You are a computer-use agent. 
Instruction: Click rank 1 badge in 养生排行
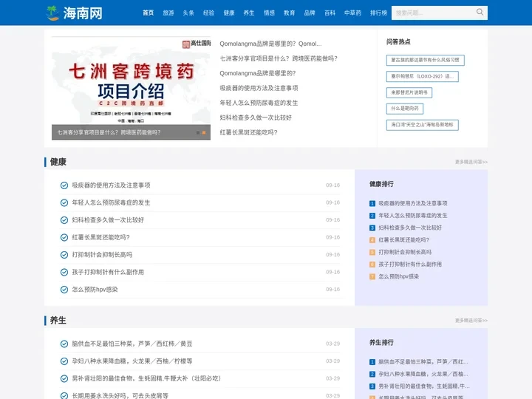click(x=372, y=362)
